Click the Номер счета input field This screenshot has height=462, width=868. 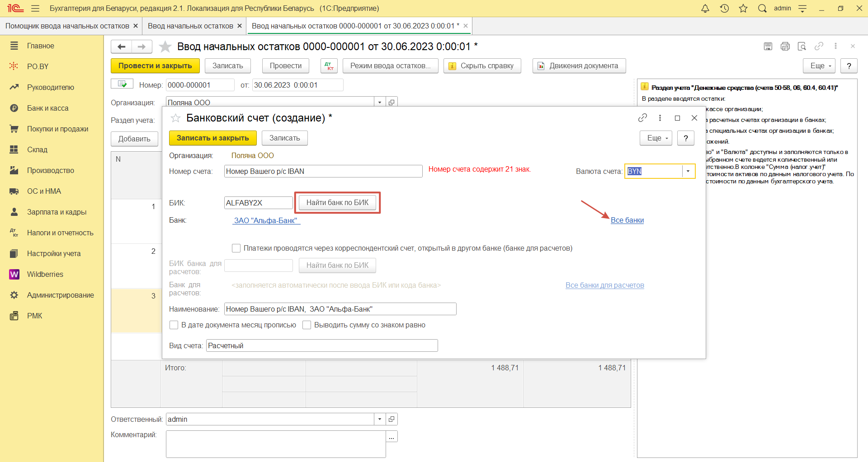(x=323, y=171)
